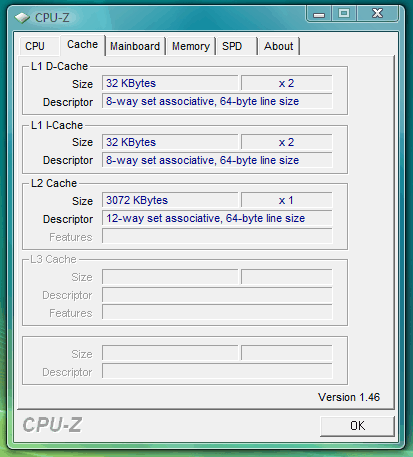Click the "L2 Cache" group label

pos(54,183)
